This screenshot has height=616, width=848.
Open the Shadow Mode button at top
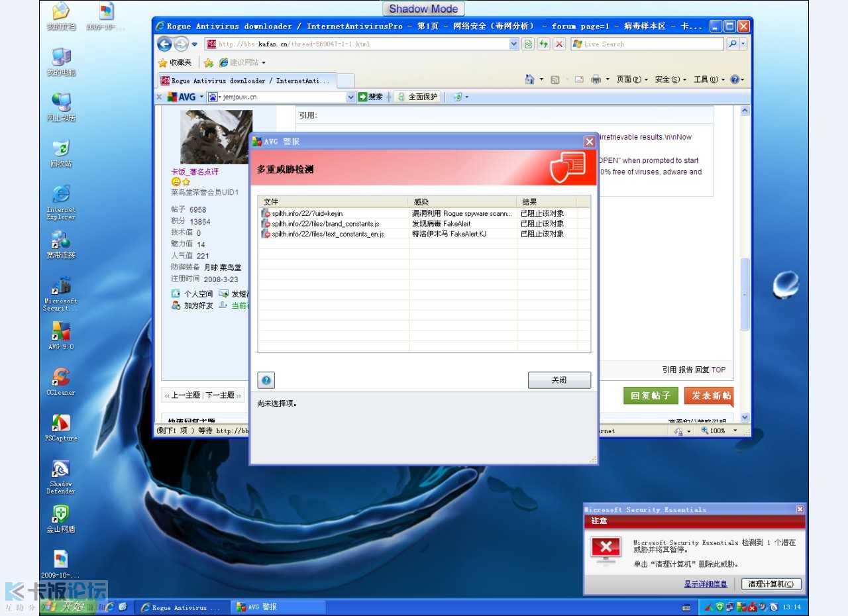[423, 9]
